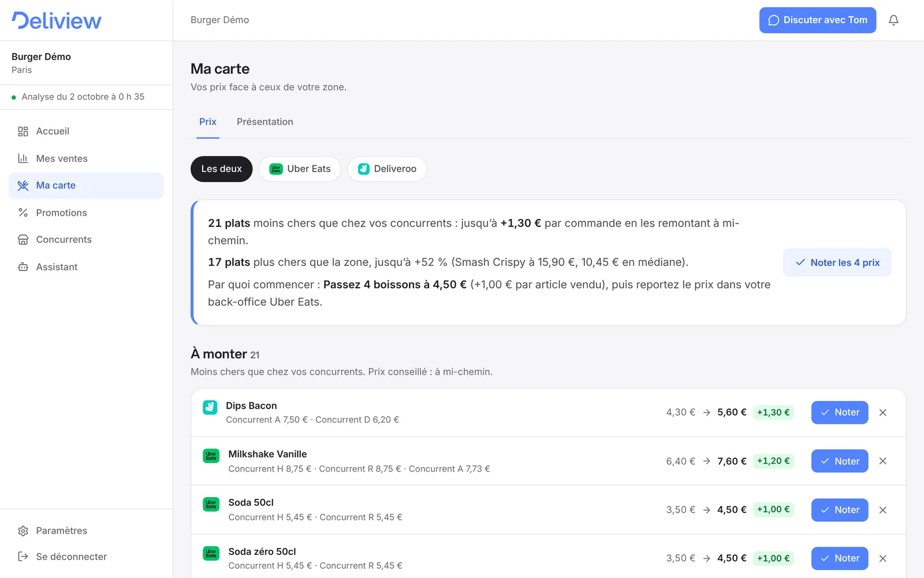Click the +1,00 € badge on Soda 50cl
Viewport: 924px width, 578px height.
(773, 510)
